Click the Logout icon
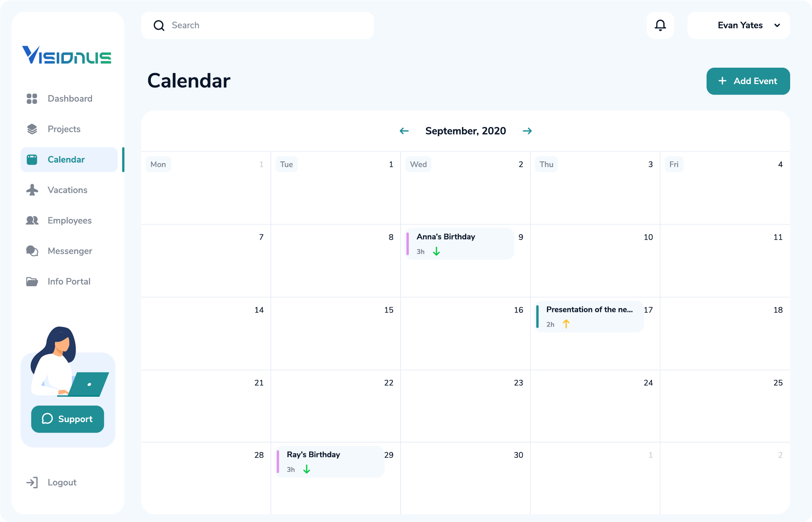This screenshot has width=812, height=522. click(32, 482)
